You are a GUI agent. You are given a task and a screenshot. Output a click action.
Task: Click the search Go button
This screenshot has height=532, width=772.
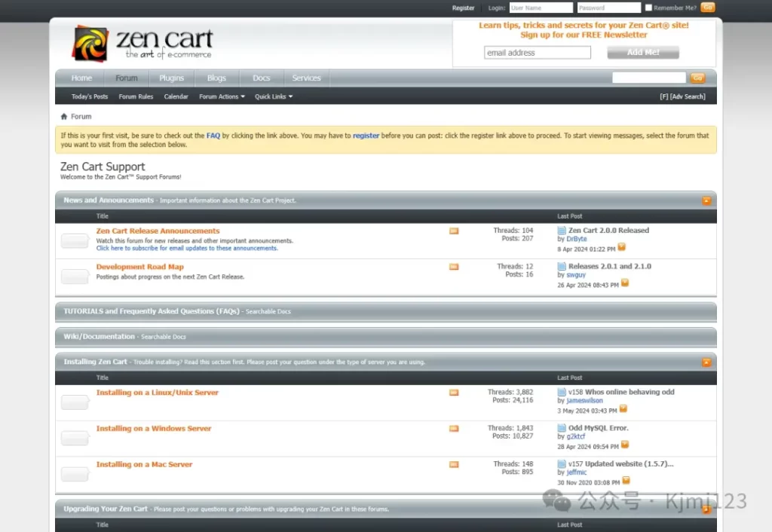pos(697,78)
